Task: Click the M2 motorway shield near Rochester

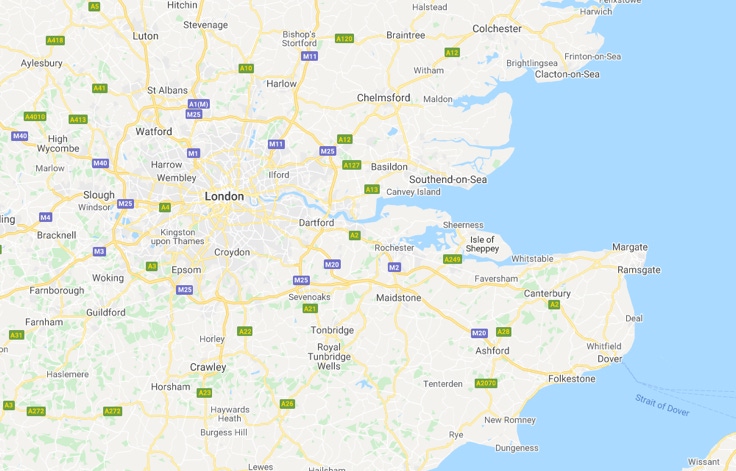Action: 394,267
